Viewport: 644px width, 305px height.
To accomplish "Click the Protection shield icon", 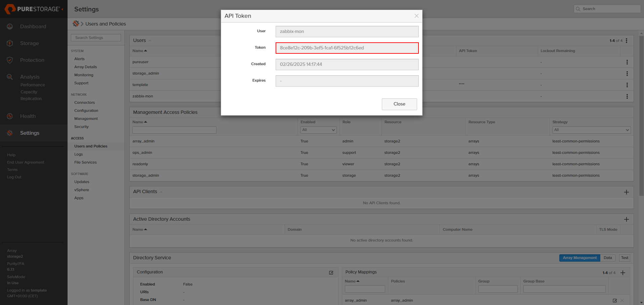I will tap(10, 60).
